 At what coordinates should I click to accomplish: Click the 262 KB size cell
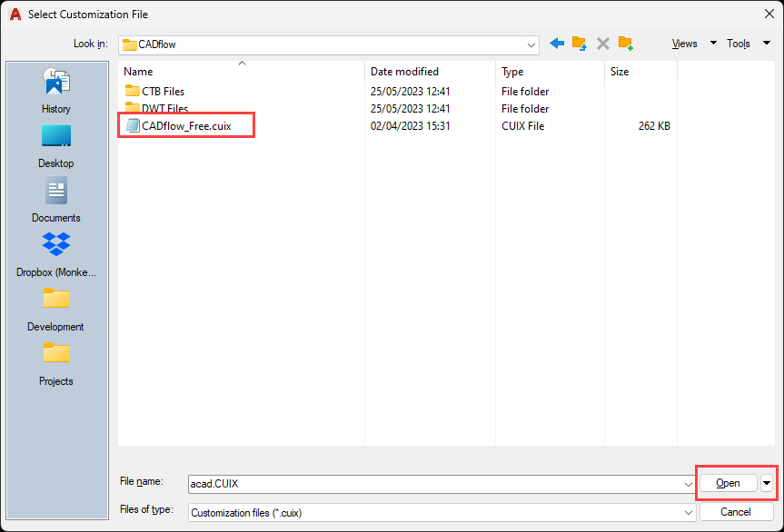[x=654, y=126]
